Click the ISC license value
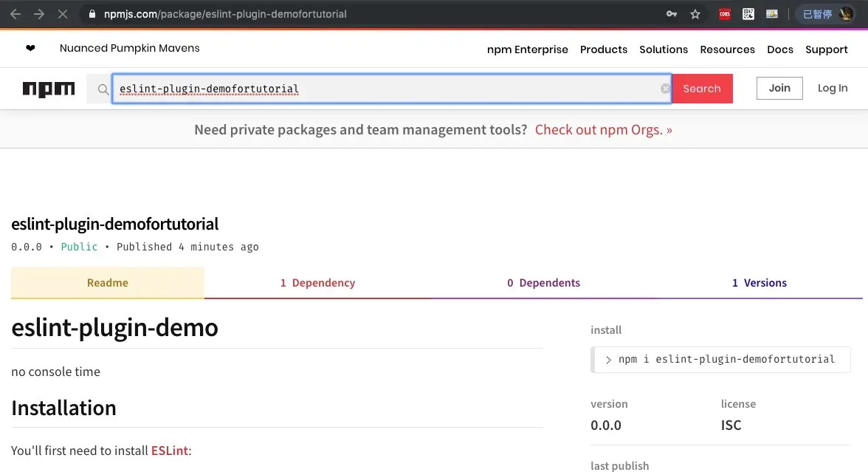868x472 pixels. point(731,425)
